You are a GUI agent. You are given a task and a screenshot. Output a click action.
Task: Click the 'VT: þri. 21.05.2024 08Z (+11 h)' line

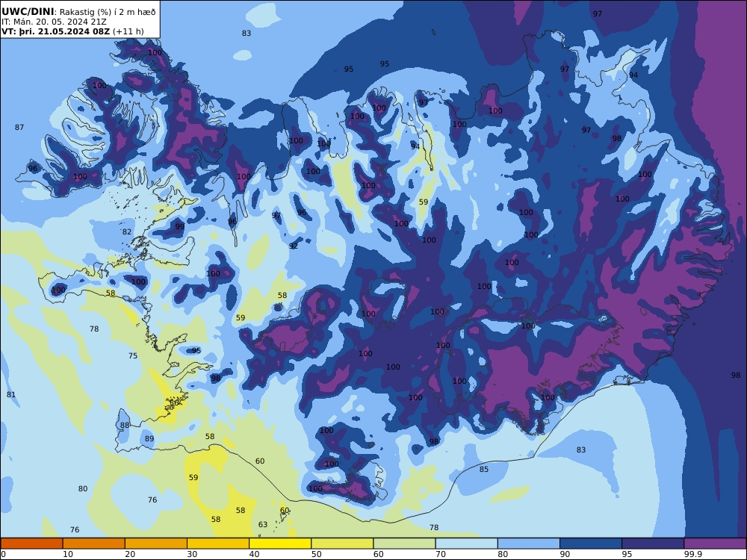point(72,32)
